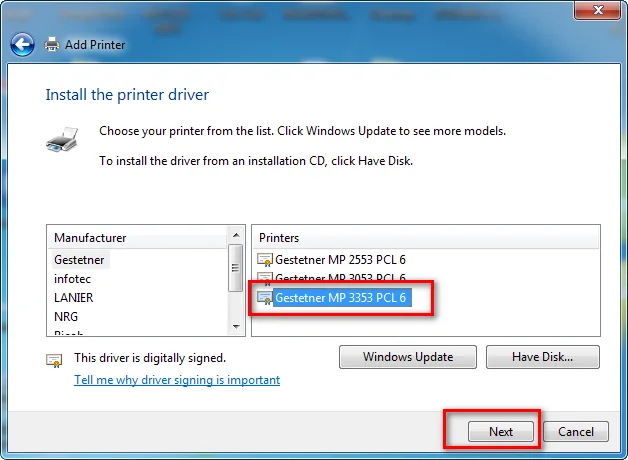Click the certificate icon beside Gestetner MP 2553
628x460 pixels.
pos(265,260)
